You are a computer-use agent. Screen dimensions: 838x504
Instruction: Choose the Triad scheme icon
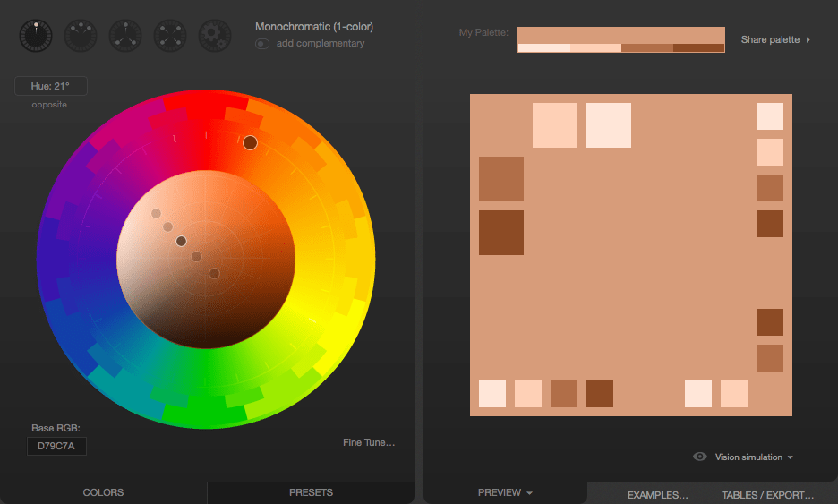125,35
